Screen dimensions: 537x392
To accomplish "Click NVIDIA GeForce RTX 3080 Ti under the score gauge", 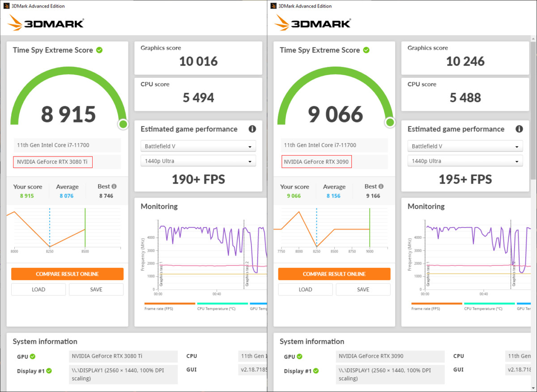I will click(x=53, y=162).
